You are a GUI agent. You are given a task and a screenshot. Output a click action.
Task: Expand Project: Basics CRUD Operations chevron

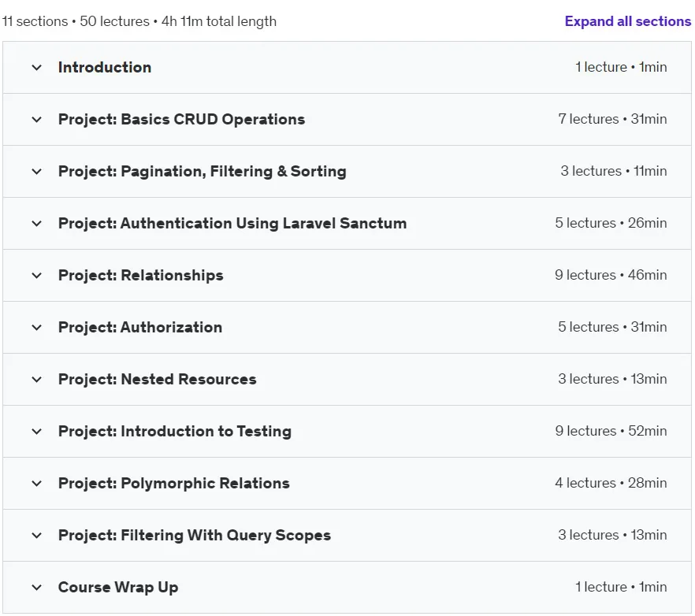37,120
